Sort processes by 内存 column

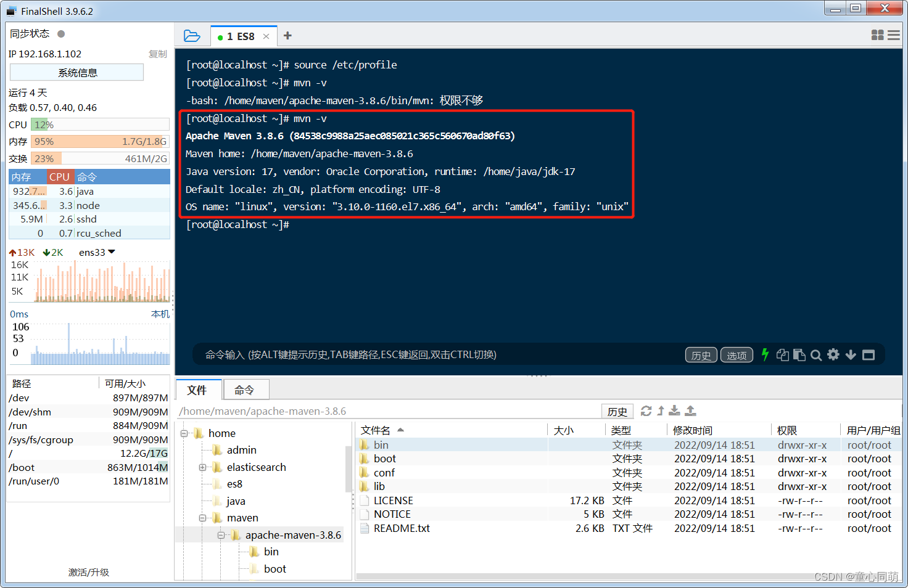pos(28,177)
